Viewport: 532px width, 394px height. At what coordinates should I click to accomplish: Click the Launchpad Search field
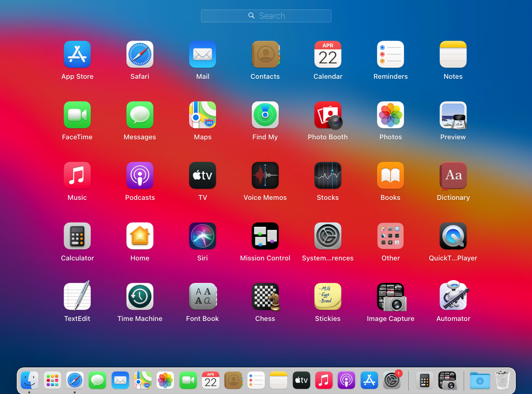pos(266,16)
